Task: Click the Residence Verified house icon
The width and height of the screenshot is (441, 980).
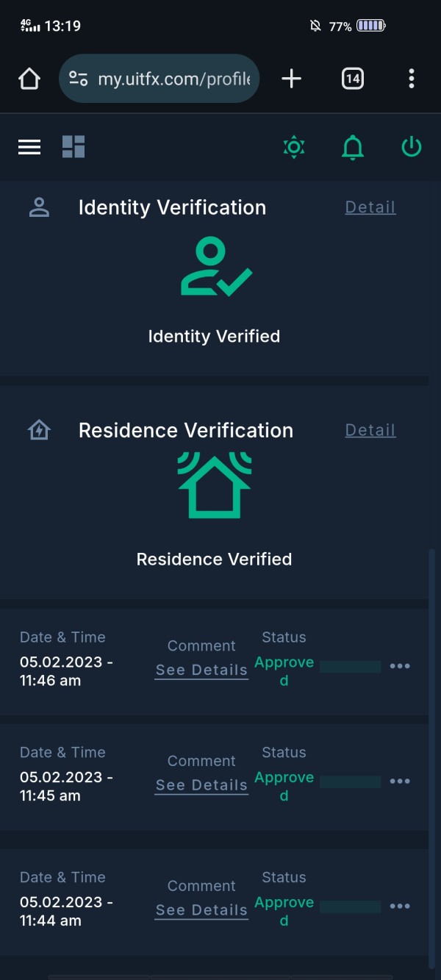Action: click(214, 486)
